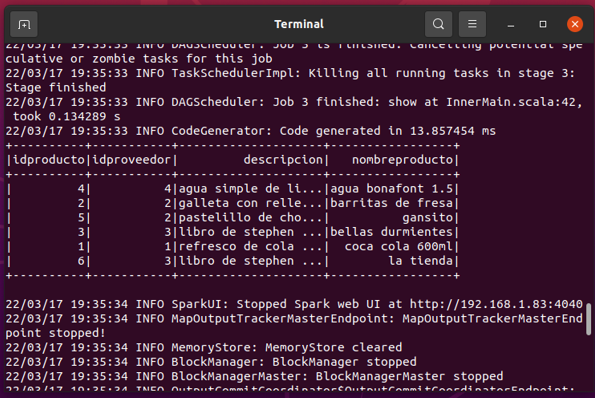Click 'agua simple de li...' description

(251, 189)
